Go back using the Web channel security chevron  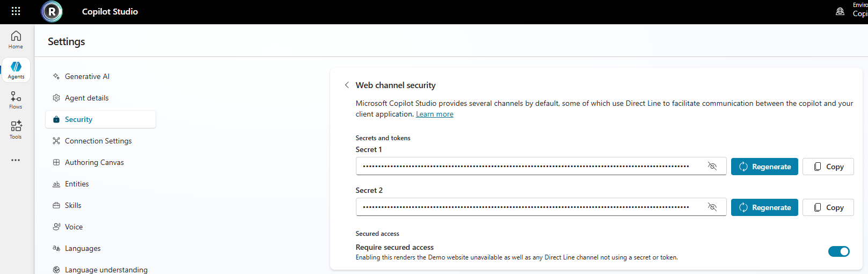[x=347, y=85]
